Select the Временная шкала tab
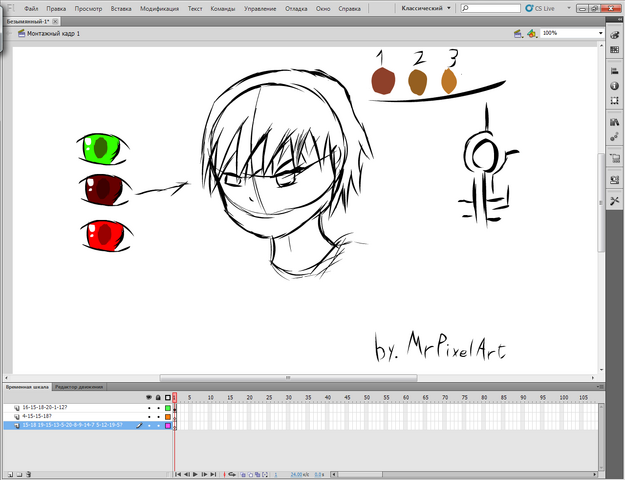Viewport: 625px width, 480px height. click(27, 387)
